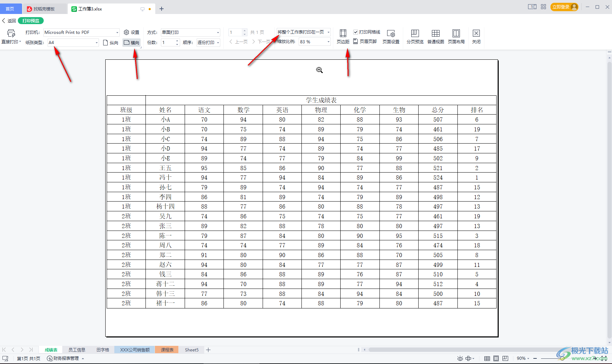The width and height of the screenshot is (612, 364).
Task: Switch to the 成绩表 sheet tab
Action: tap(51, 350)
